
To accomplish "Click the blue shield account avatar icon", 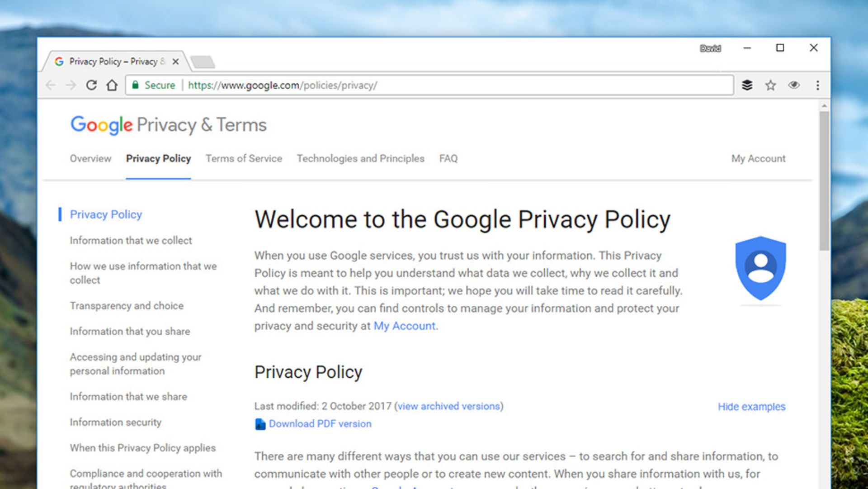I will pyautogui.click(x=760, y=269).
